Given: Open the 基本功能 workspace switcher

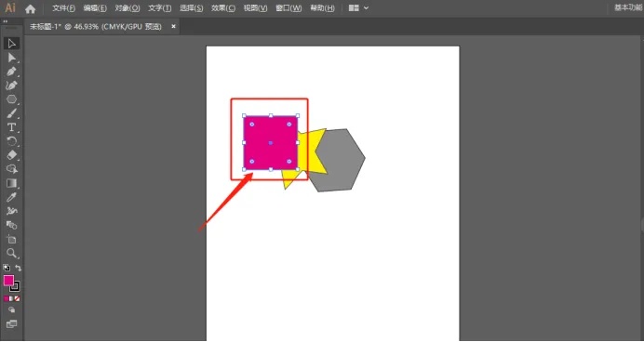Looking at the screenshot, I should (x=628, y=7).
